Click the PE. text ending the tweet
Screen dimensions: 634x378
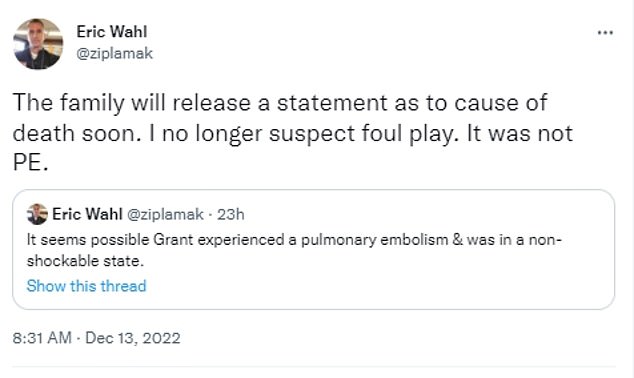31,163
